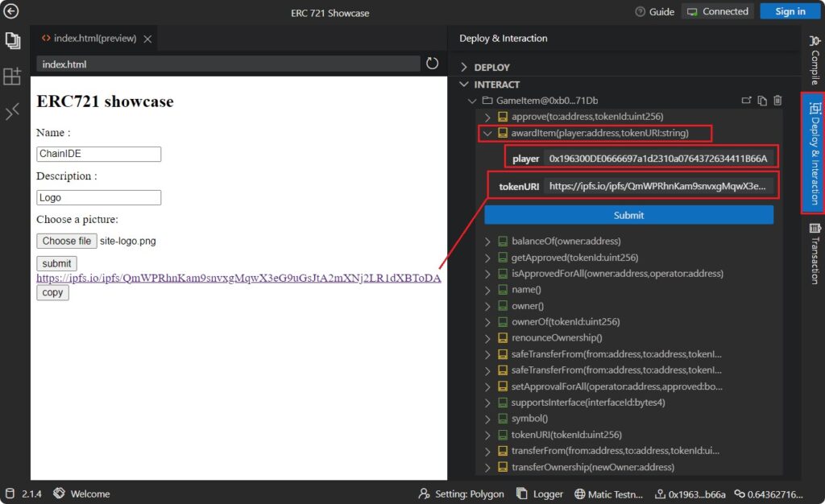Open the file explorer sidebar icon
825x504 pixels.
(12, 40)
